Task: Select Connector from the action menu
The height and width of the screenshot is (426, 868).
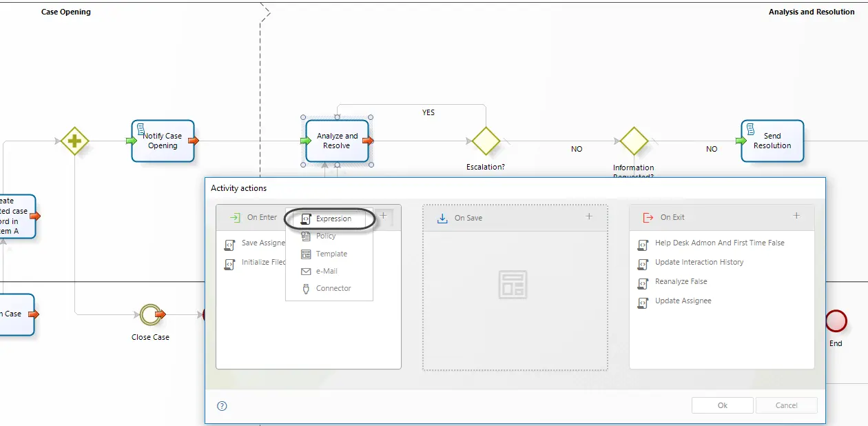Action: 333,288
